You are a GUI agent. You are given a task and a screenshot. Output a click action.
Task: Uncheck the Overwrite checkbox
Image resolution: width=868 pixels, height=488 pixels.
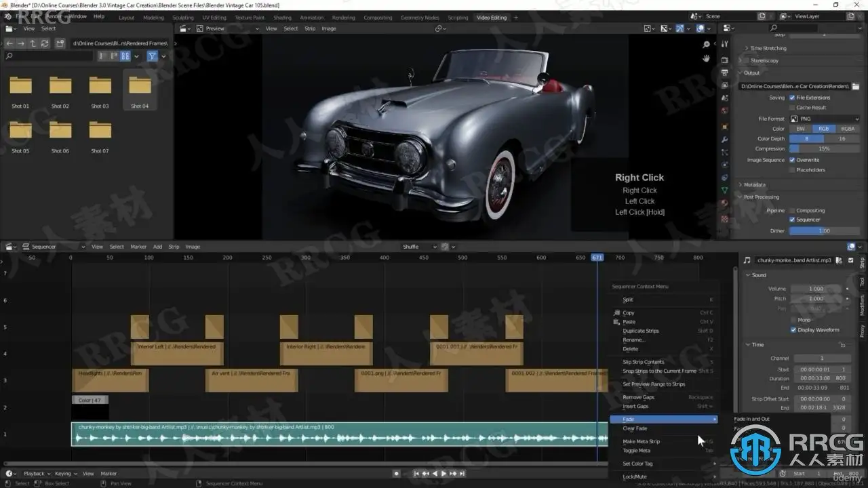coord(792,160)
